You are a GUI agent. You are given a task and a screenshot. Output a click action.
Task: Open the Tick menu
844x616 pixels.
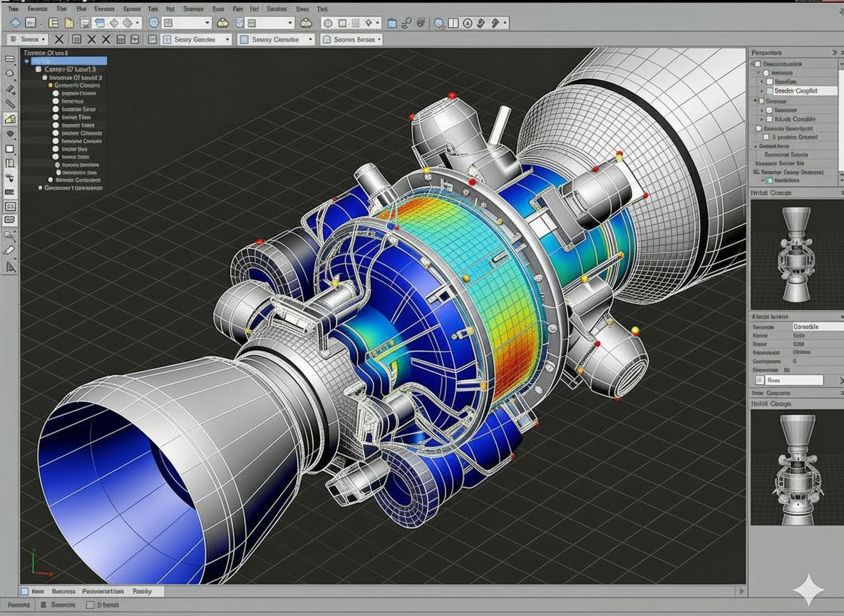pos(322,9)
